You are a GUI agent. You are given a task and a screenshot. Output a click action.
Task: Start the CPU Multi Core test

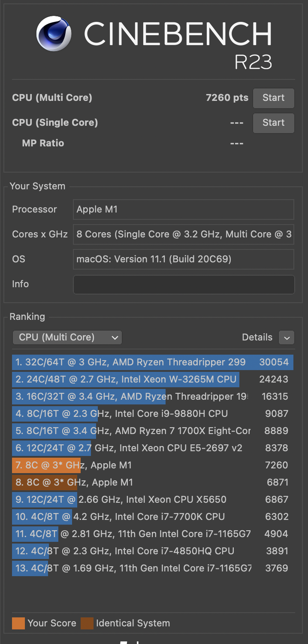274,98
